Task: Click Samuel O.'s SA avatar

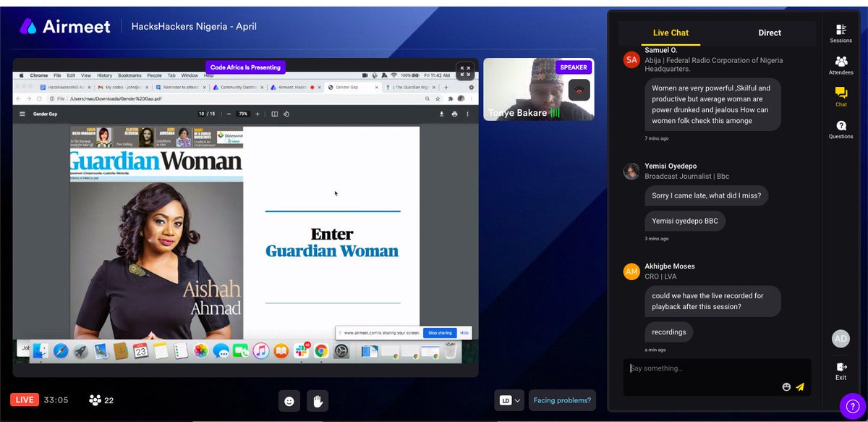Action: pos(631,59)
